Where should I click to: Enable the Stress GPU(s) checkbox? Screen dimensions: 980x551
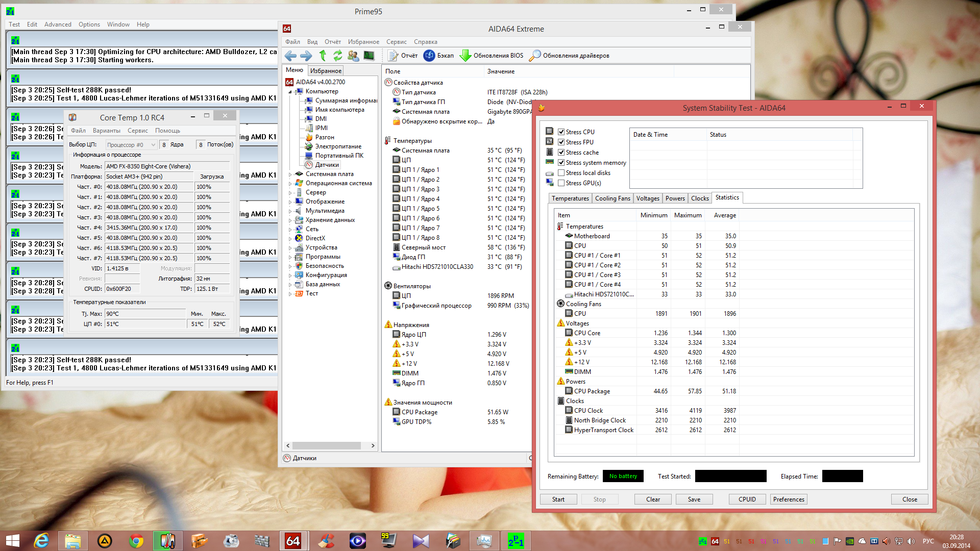(x=561, y=183)
